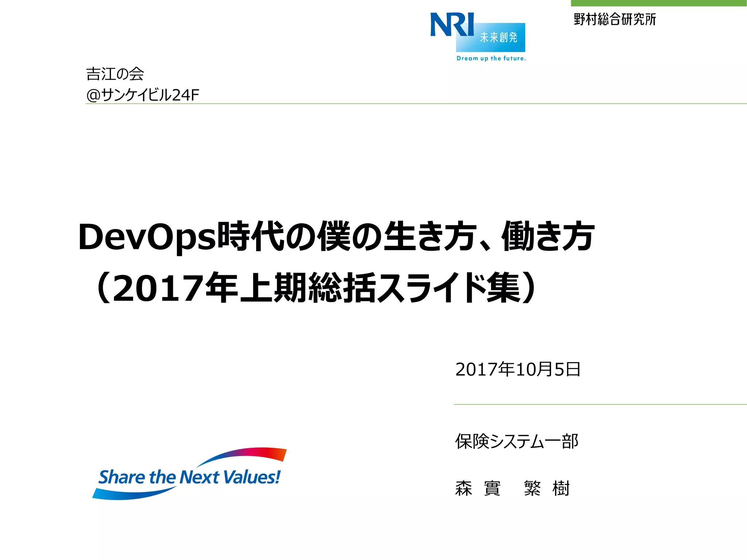Click the department name 保険システム一部
747x560 pixels.
(516, 441)
